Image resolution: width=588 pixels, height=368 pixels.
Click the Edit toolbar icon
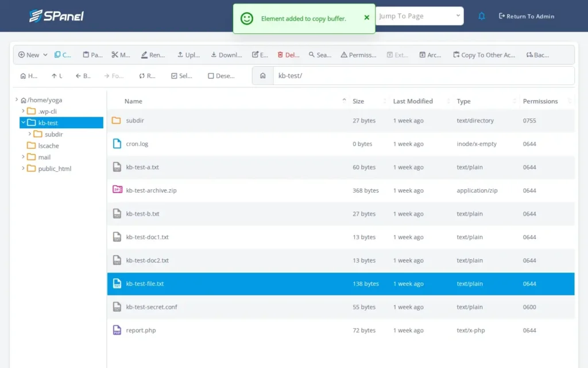[x=255, y=55]
